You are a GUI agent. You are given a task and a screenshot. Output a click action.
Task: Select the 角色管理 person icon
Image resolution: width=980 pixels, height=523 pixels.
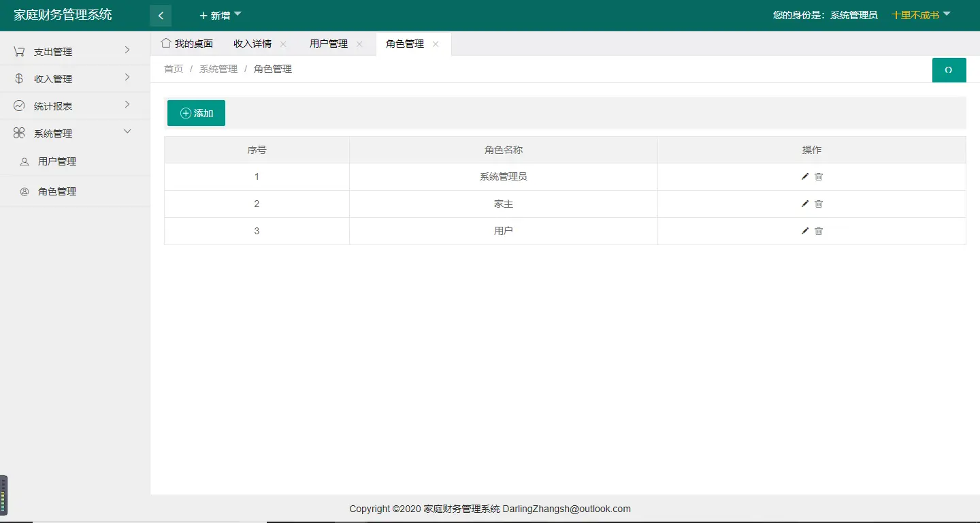point(24,191)
